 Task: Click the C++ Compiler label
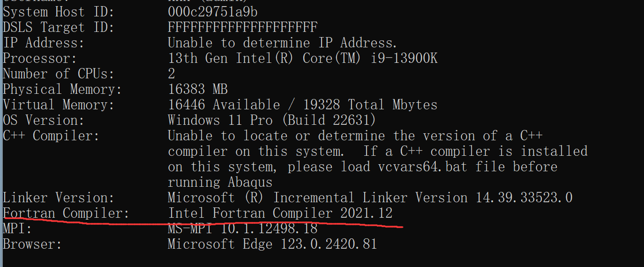(51, 136)
